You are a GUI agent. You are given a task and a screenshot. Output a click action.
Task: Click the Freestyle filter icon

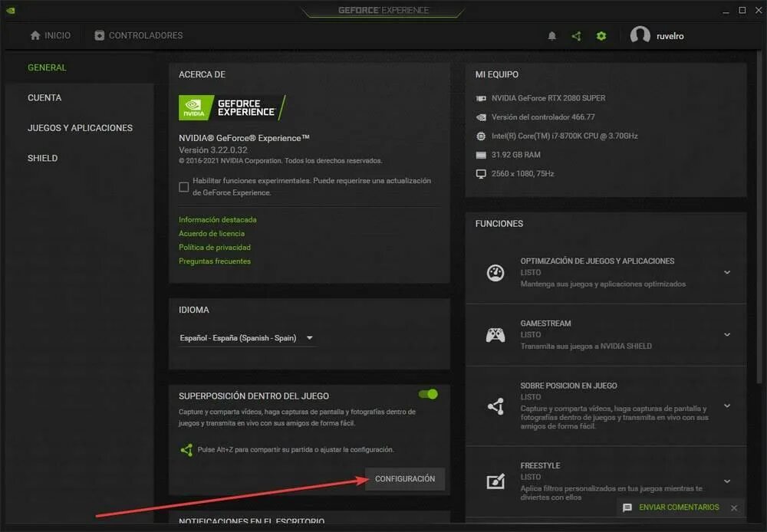click(x=495, y=481)
